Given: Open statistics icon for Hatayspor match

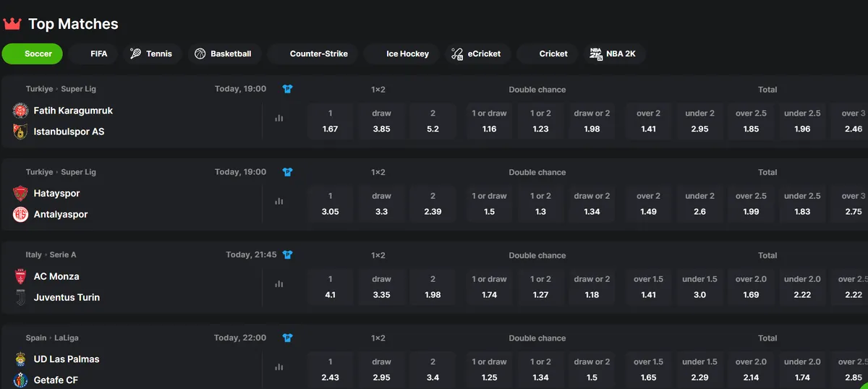Looking at the screenshot, I should [279, 202].
